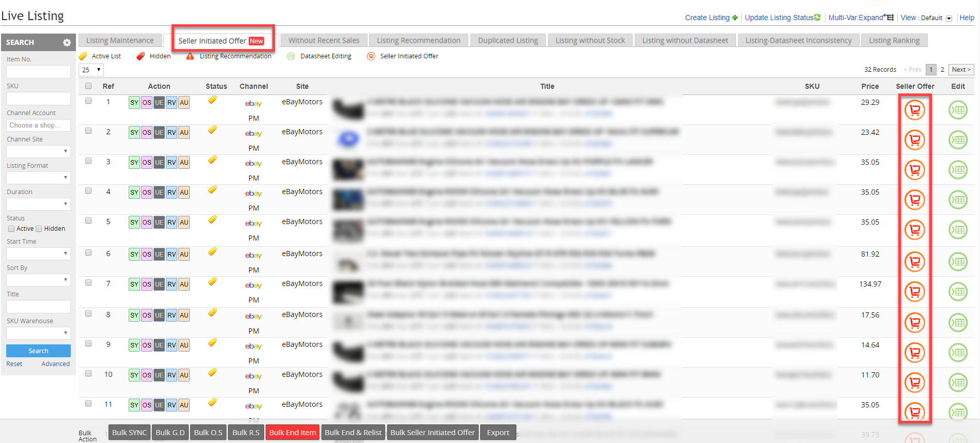
Task: Click Seller Offer cart icon in row 5
Action: coord(915,230)
